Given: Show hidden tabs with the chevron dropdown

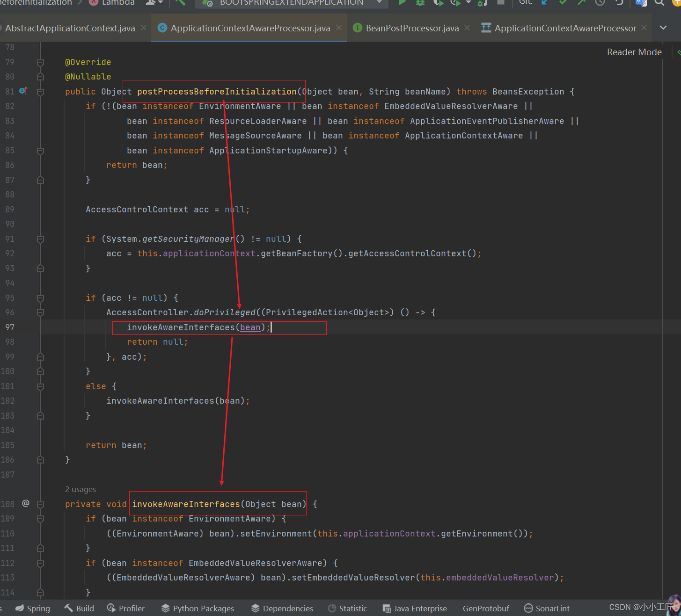Looking at the screenshot, I should [663, 28].
